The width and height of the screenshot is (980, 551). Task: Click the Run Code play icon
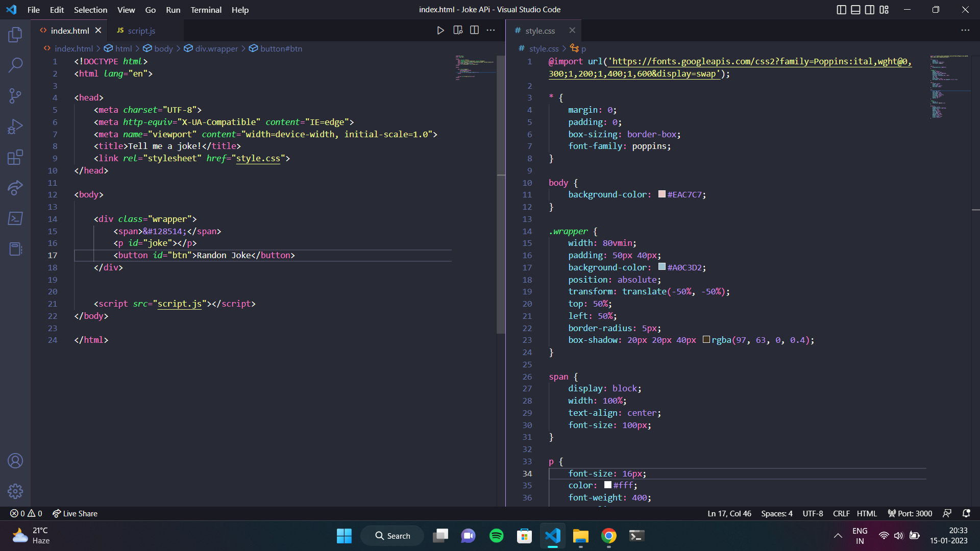point(440,31)
